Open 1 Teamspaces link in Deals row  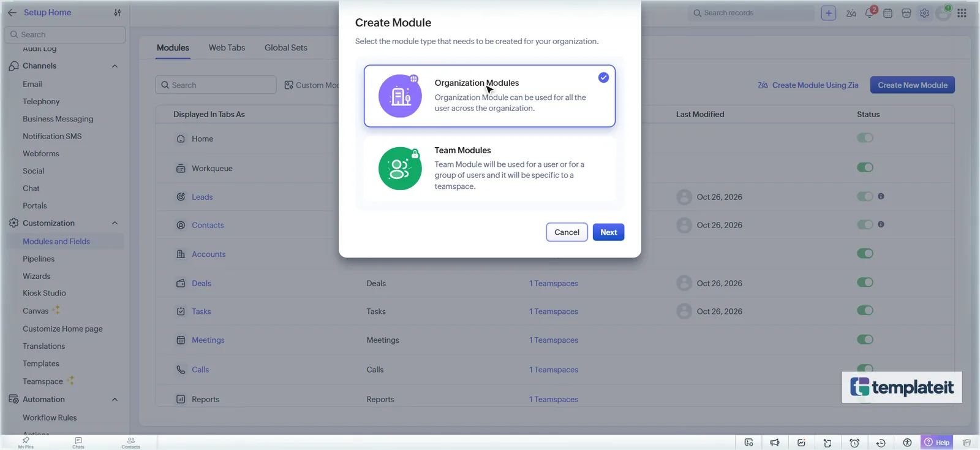point(554,283)
